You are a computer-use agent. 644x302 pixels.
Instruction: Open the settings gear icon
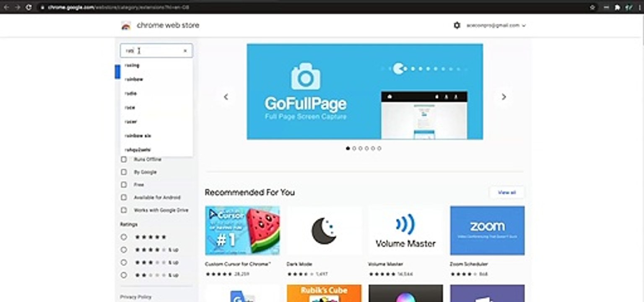click(457, 25)
